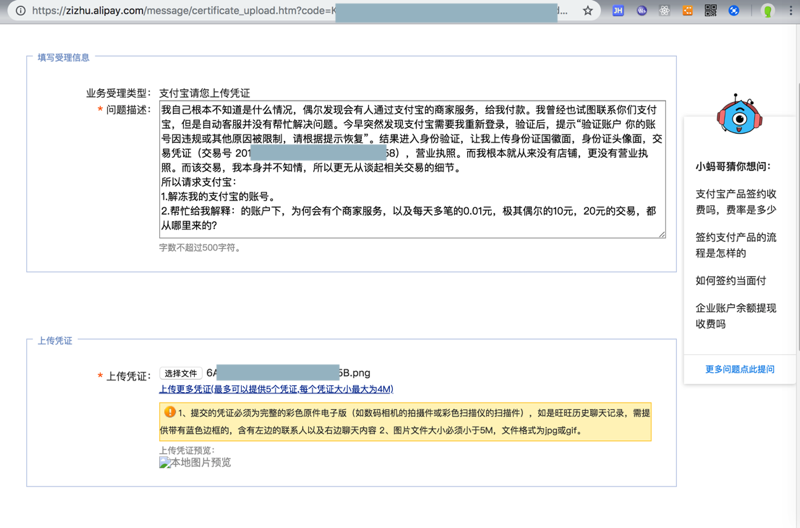Click the 上传凭证预览 label
Viewport: 800px width, 528px height.
pos(187,450)
